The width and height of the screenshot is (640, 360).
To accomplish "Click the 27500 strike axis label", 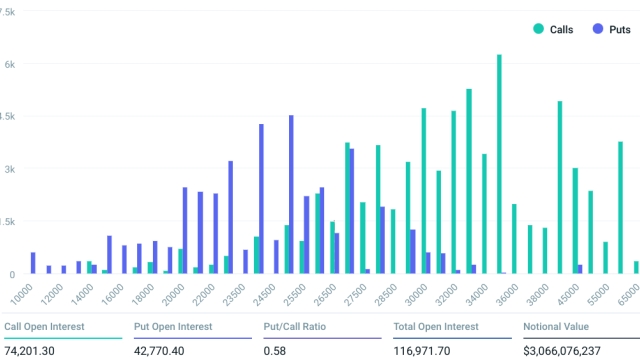I will (x=355, y=295).
